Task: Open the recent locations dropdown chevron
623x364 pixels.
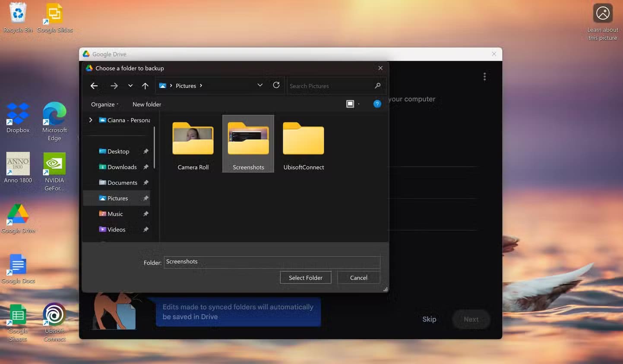Action: point(130,86)
